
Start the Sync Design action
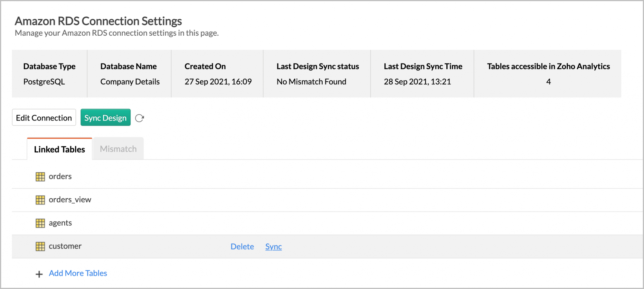click(x=106, y=117)
